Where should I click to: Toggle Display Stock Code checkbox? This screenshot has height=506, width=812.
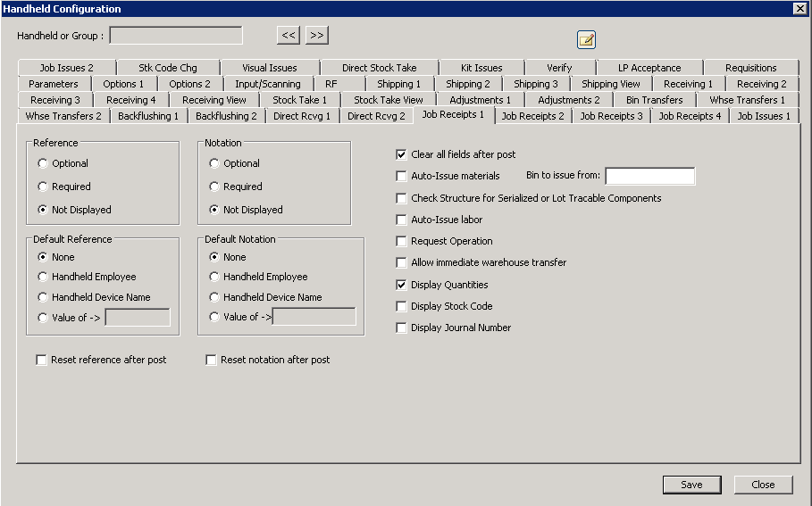(x=401, y=306)
